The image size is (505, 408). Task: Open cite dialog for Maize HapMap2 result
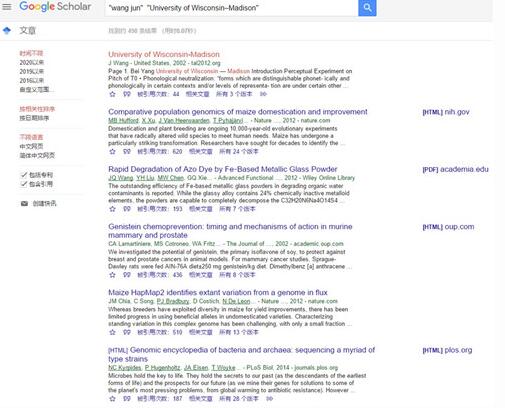(x=127, y=332)
